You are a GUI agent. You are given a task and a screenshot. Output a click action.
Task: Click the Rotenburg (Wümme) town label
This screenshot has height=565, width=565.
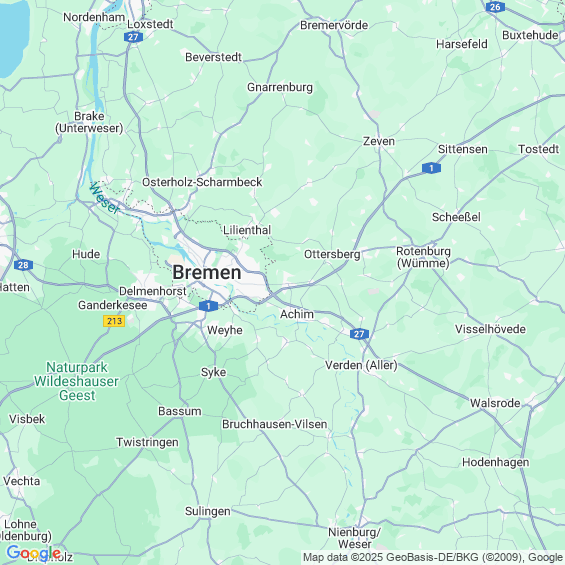423,257
